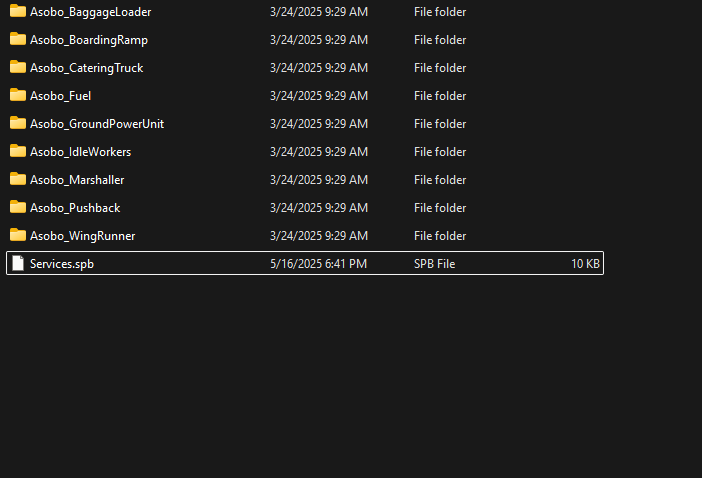Click the 10 KB size value
The width and height of the screenshot is (702, 478).
click(x=585, y=264)
